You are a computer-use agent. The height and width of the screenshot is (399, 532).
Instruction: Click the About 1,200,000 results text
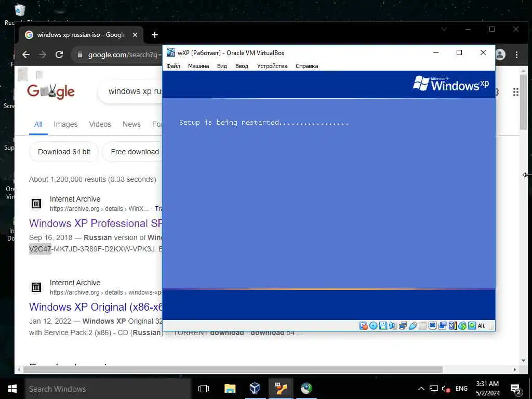(x=92, y=179)
